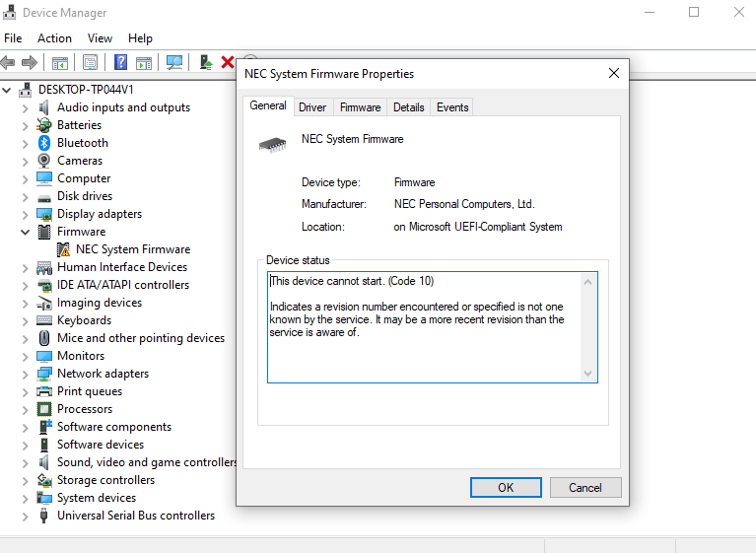
Task: Expand the IDE ATA/ATAPI controllers category
Action: 25,286
